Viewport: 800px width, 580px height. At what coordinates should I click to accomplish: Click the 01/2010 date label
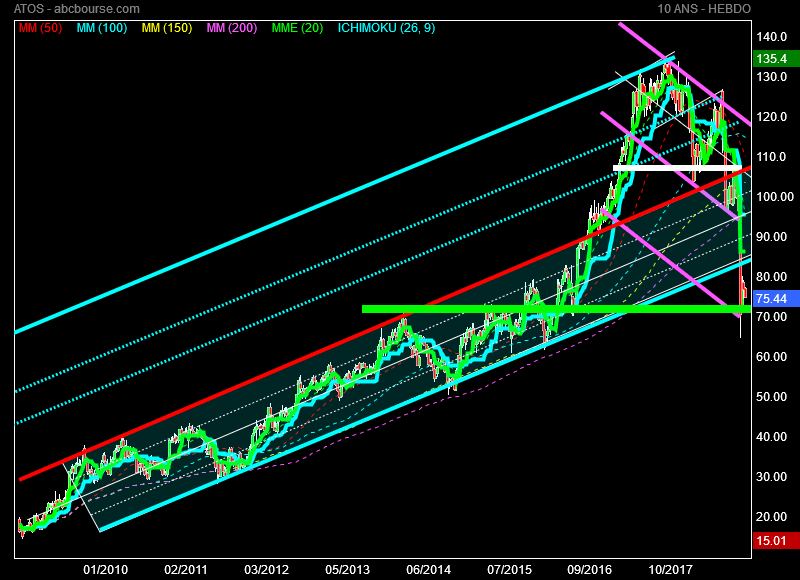[x=106, y=570]
